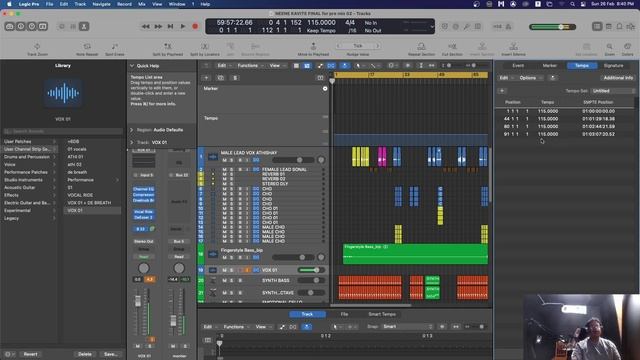Solo the Fingerstyle Bass_bip track
This screenshot has height=360, width=640.
point(231,257)
